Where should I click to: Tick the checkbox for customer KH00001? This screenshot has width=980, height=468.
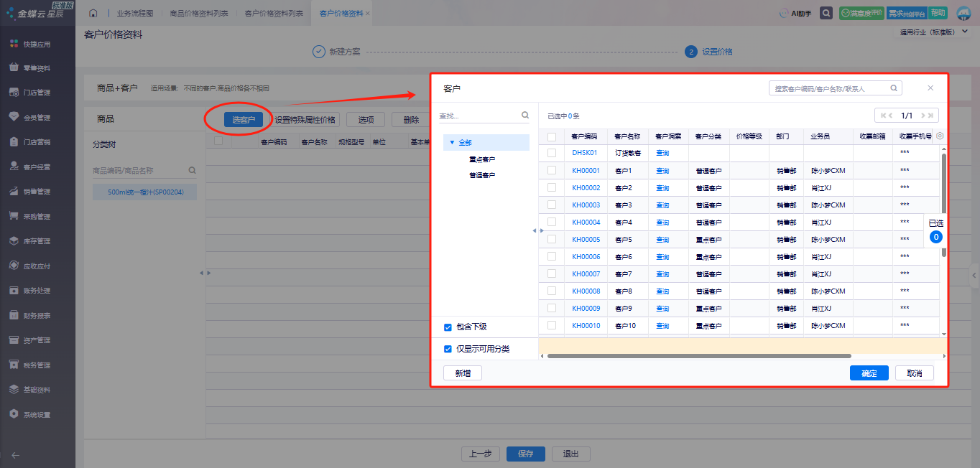[x=552, y=170]
